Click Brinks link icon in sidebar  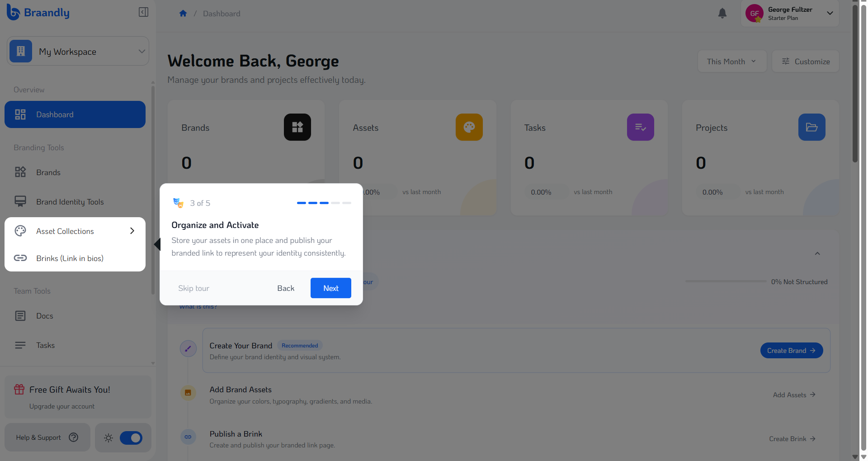tap(20, 258)
